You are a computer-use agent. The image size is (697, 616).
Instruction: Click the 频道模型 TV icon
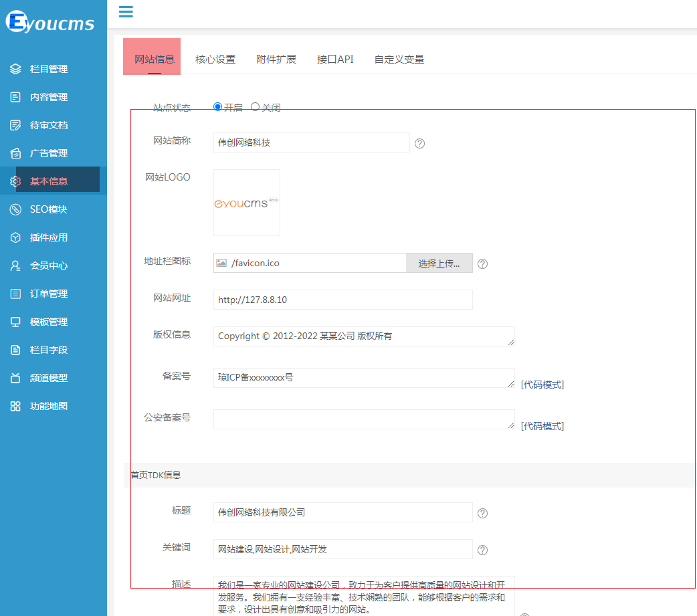pos(15,378)
